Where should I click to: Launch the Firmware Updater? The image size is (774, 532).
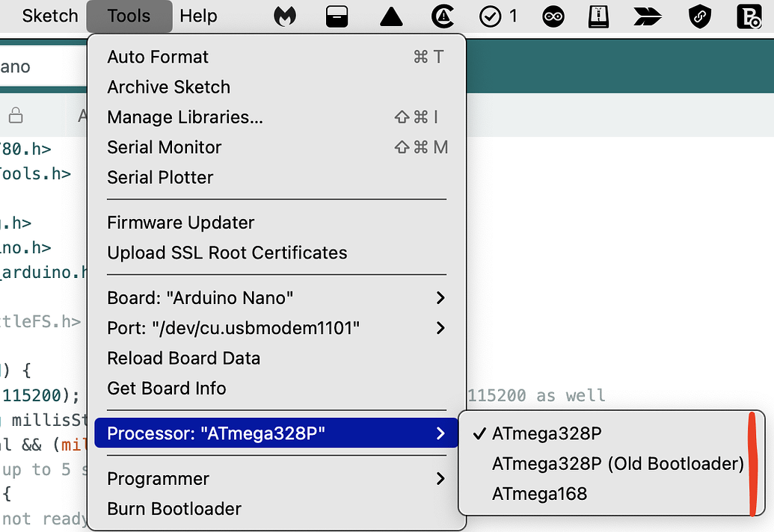click(181, 222)
